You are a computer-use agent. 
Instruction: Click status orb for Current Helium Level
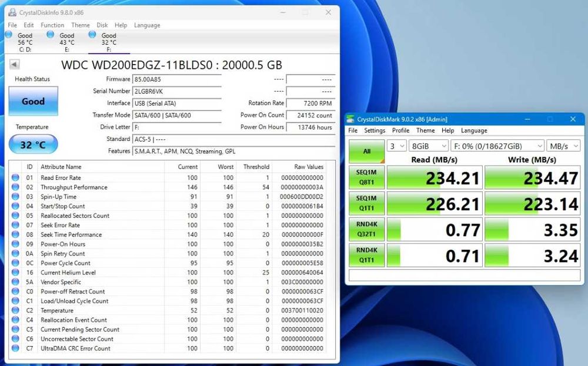point(15,273)
